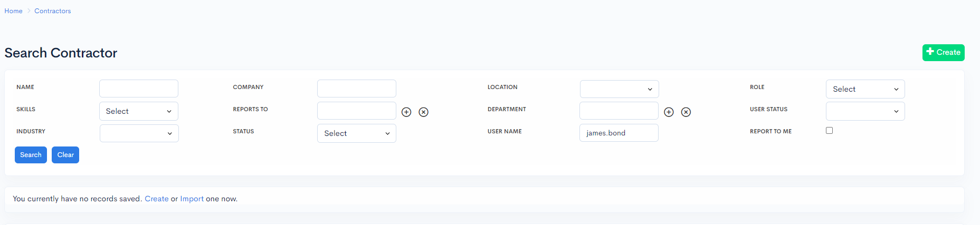This screenshot has height=225, width=980.
Task: Open the Industry dropdown
Action: point(139,133)
